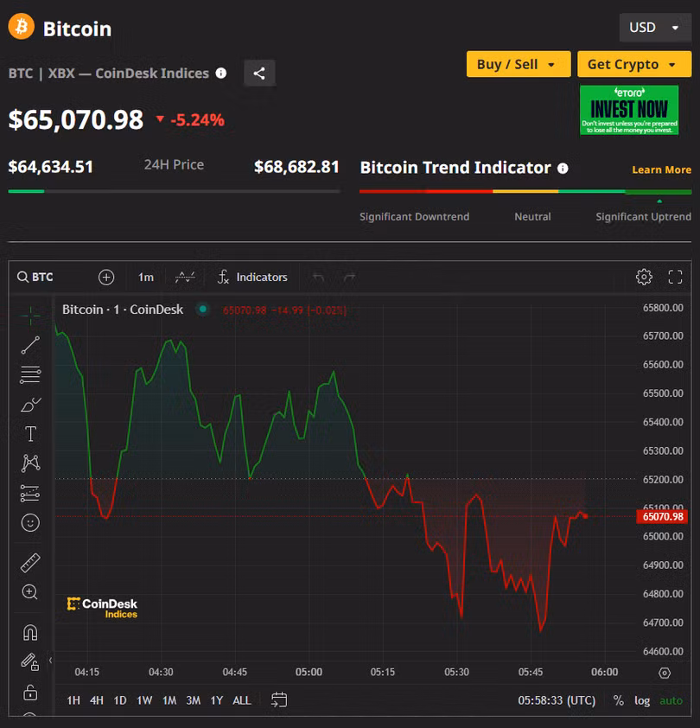Open the USD currency dropdown

tap(654, 28)
